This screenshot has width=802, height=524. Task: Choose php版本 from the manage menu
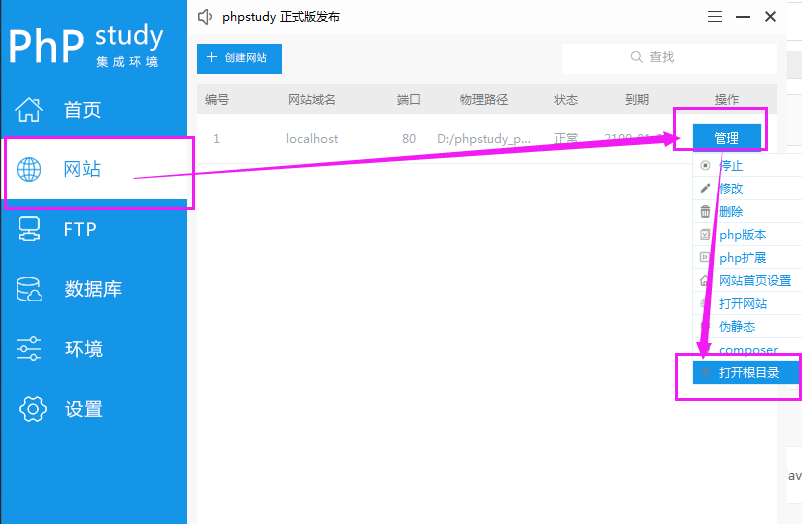tap(747, 234)
